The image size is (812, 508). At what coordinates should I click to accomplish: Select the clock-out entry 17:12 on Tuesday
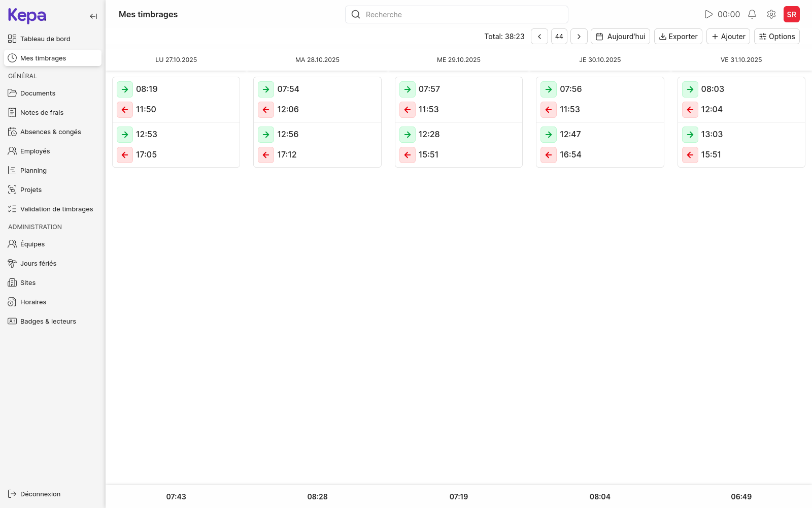[287, 155]
